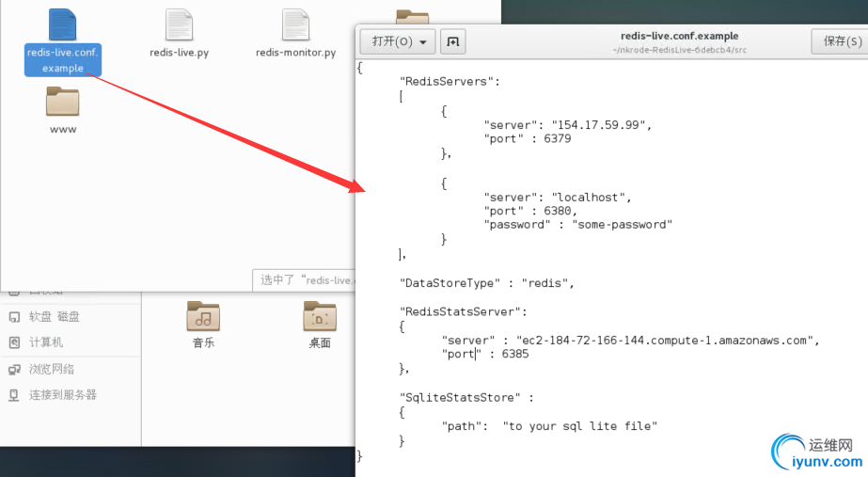Click the port value 6380
This screenshot has height=477, width=868.
pos(558,211)
